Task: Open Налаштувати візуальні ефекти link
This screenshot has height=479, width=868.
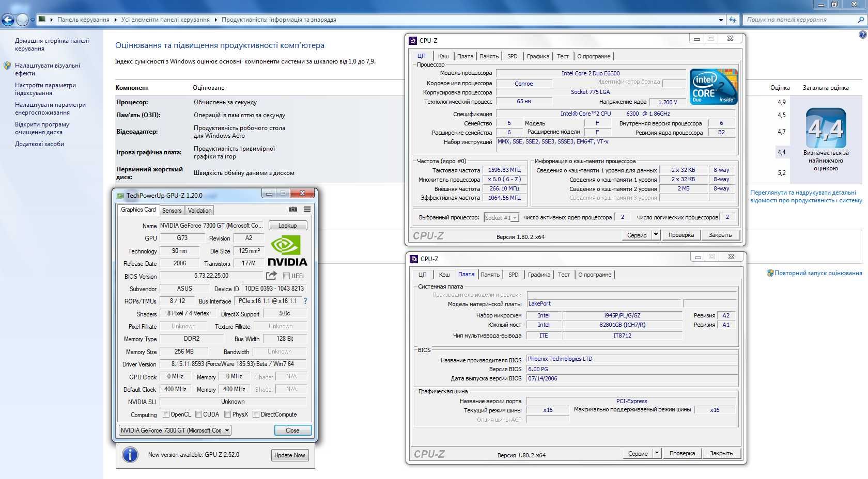Action: 48,69
